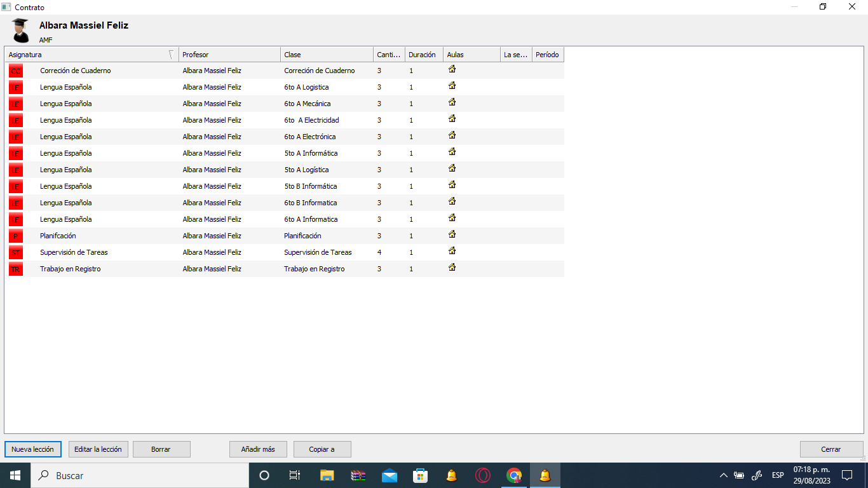Click the LE badge in the 6to A Logistica row
Image resolution: width=868 pixels, height=488 pixels.
[16, 87]
